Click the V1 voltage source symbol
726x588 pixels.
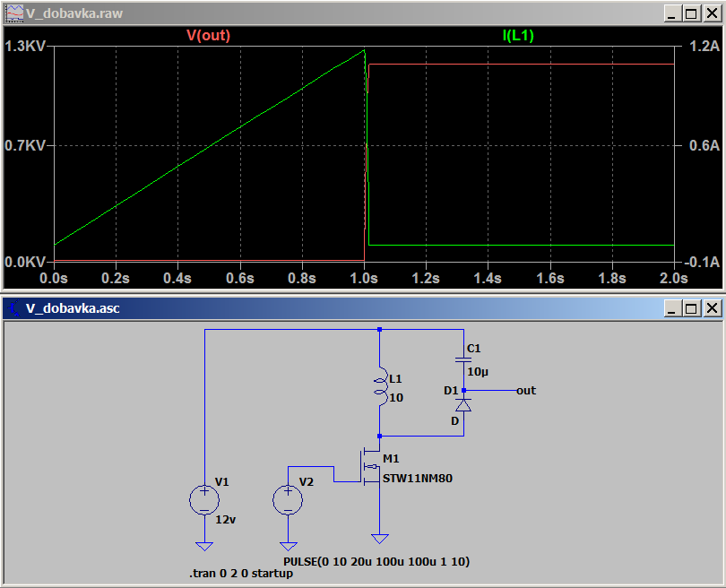point(204,499)
